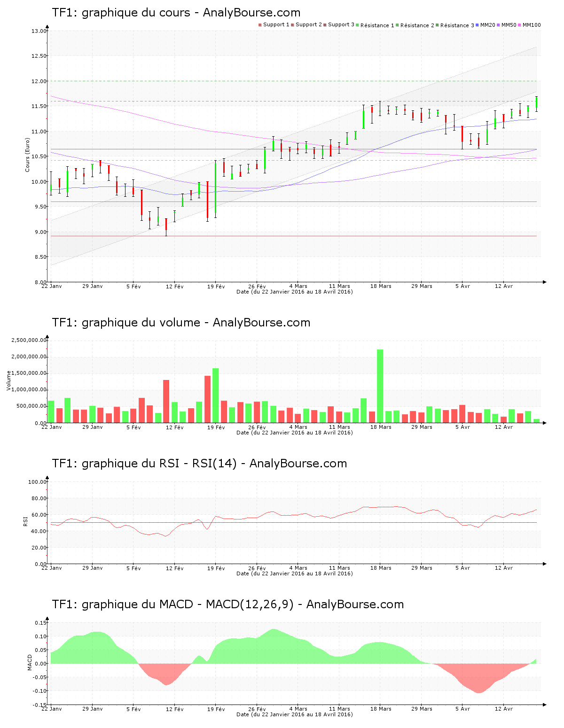This screenshot has height=728, width=564.
Task: Click the 2,500,000.00 volume axis value
Action: [x=29, y=340]
